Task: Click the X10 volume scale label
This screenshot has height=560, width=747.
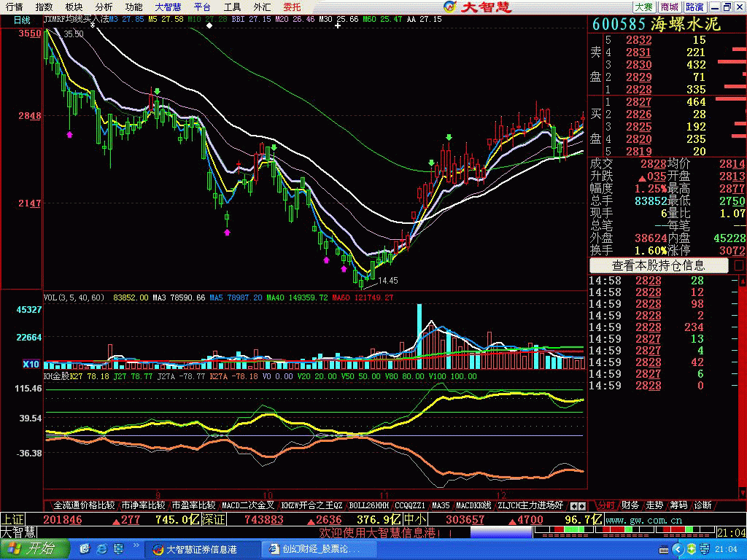Action: [x=31, y=364]
